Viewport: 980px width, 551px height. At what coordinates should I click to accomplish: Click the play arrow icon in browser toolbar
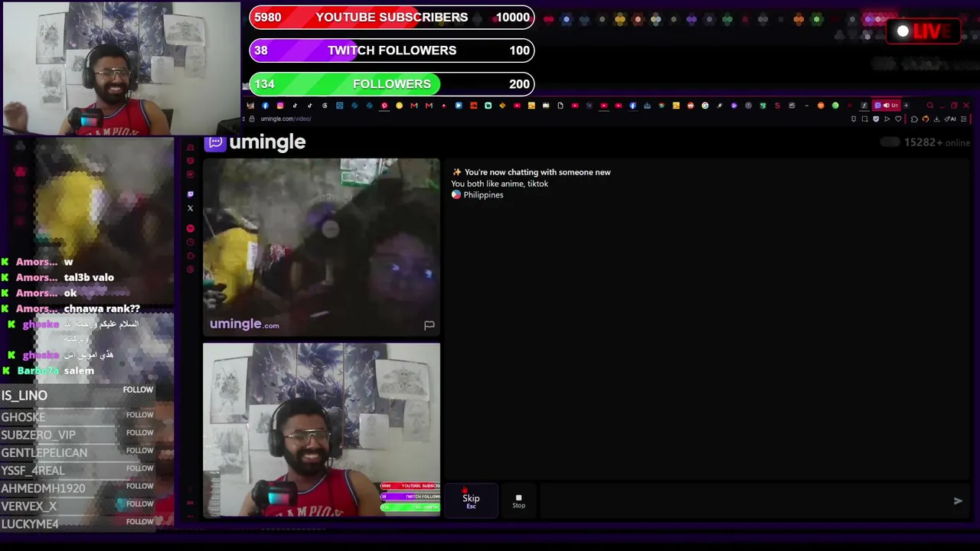click(x=887, y=119)
